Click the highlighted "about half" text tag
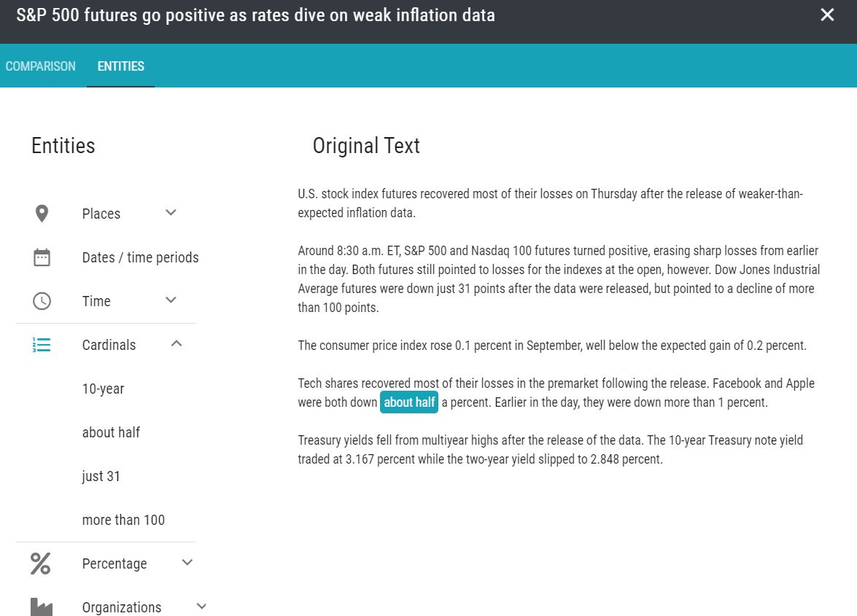 [409, 402]
